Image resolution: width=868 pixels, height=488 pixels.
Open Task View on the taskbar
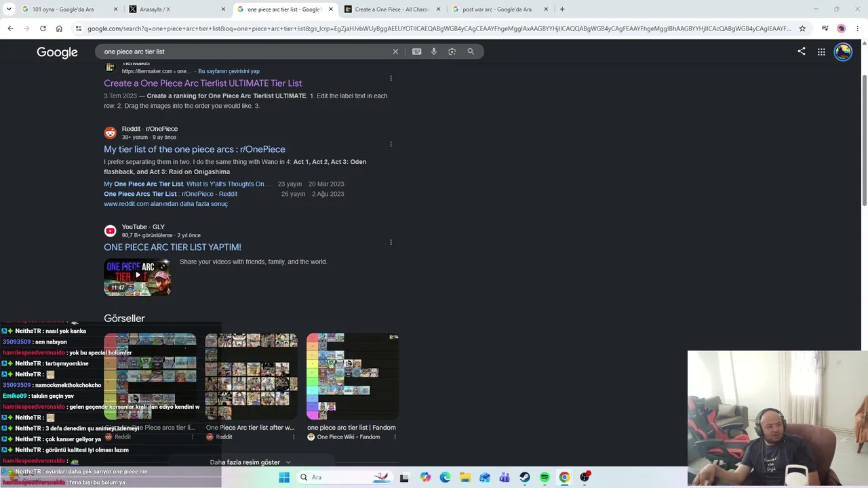click(404, 477)
